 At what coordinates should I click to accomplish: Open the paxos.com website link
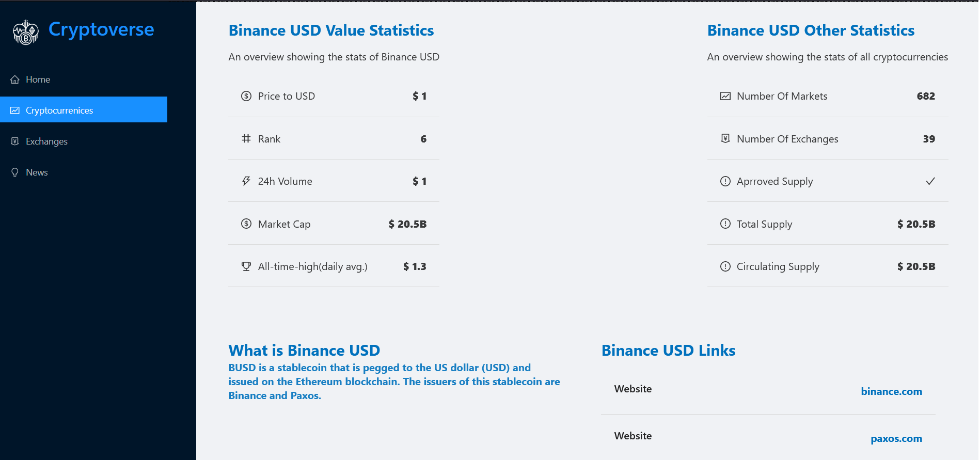click(896, 438)
